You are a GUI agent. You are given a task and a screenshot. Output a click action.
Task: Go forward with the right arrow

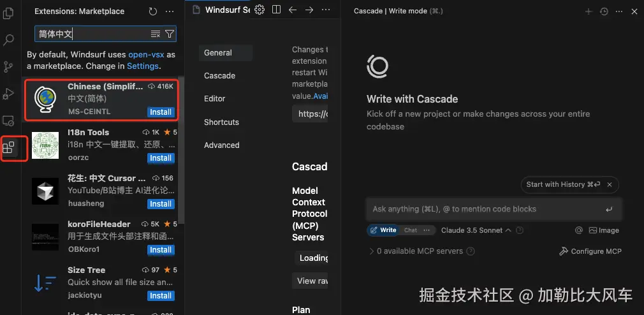coord(309,10)
